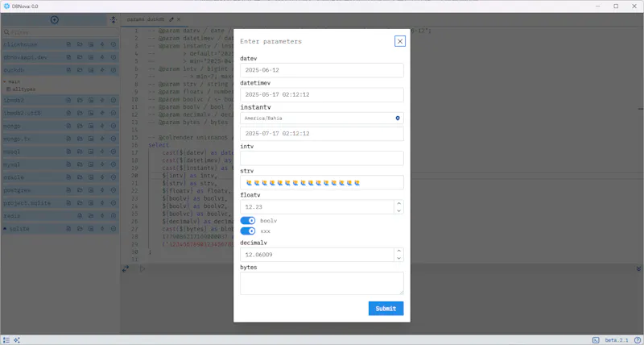This screenshot has width=644, height=345.
Task: Focus the empty intv input field
Action: (x=321, y=158)
